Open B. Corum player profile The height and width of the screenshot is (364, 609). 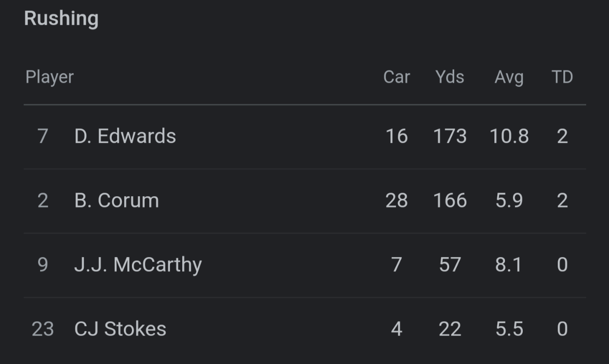117,201
